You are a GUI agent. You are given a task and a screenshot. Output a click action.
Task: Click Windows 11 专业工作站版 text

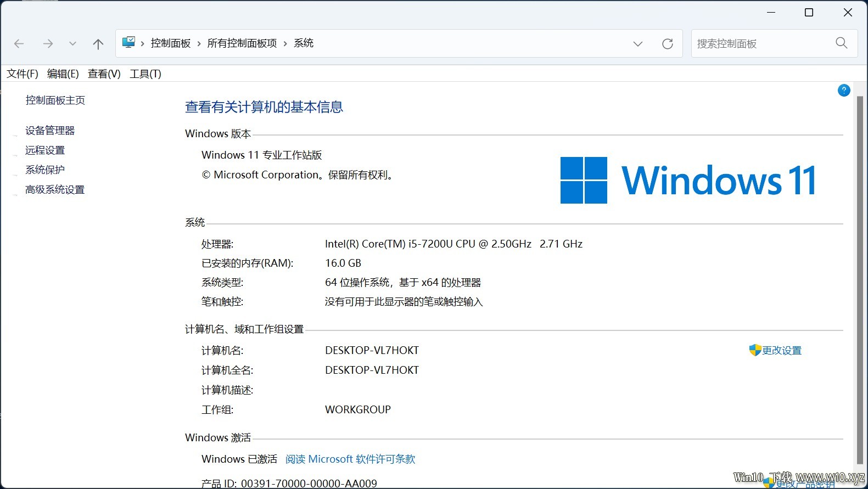(262, 155)
